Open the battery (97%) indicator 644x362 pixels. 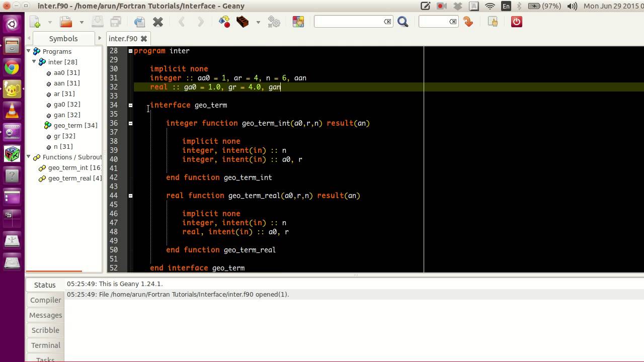tap(545, 6)
